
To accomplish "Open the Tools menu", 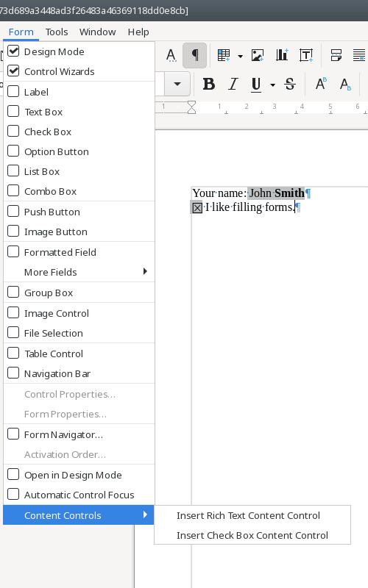I will coord(57,32).
